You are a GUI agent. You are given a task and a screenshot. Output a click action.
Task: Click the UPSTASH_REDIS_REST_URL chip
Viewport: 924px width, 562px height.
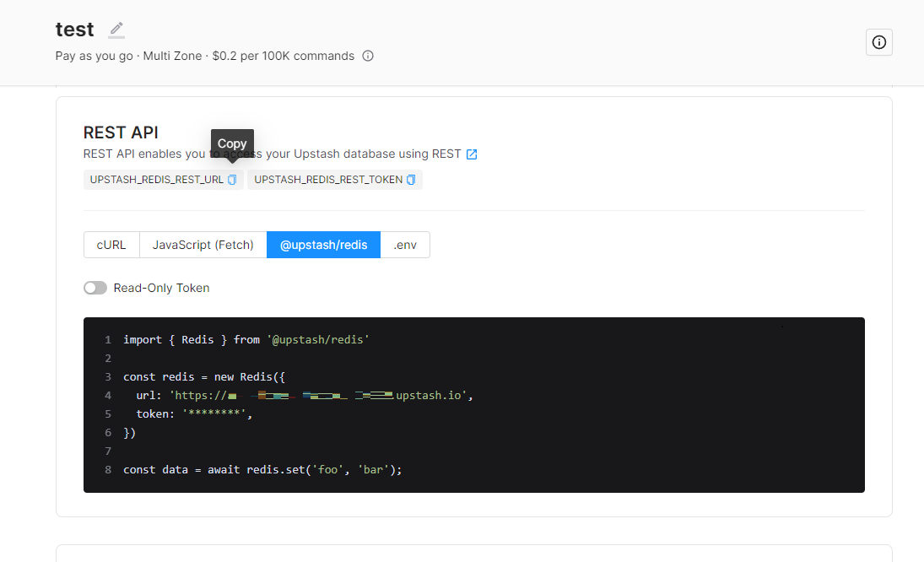tap(163, 180)
